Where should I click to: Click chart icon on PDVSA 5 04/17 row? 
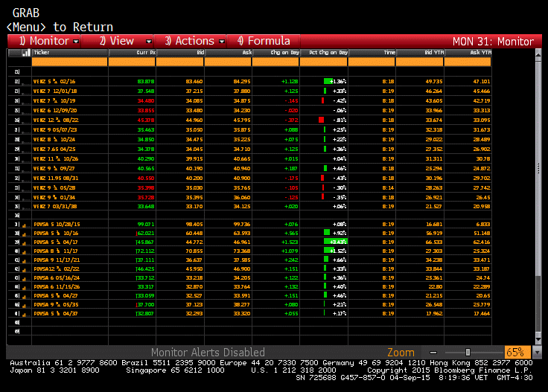point(24,243)
